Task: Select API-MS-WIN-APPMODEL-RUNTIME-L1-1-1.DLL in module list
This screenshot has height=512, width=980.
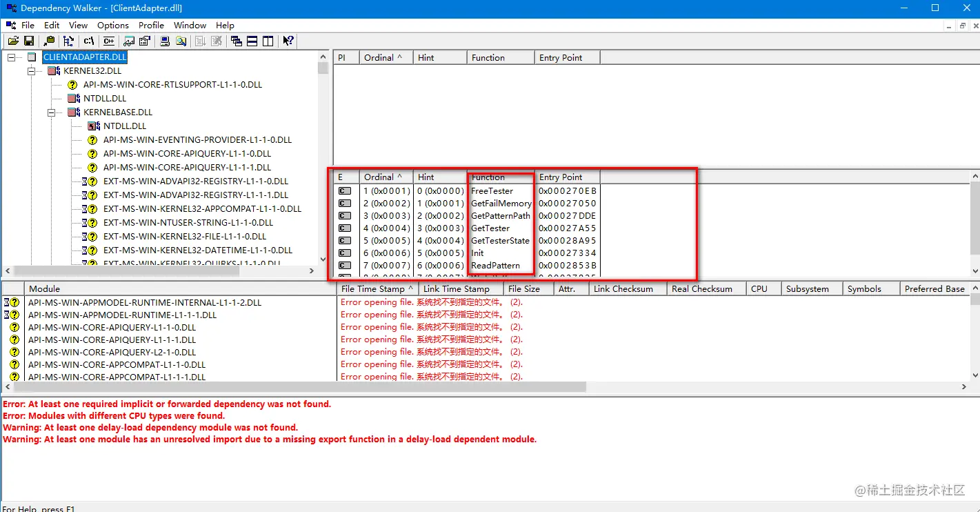Action: coord(122,315)
